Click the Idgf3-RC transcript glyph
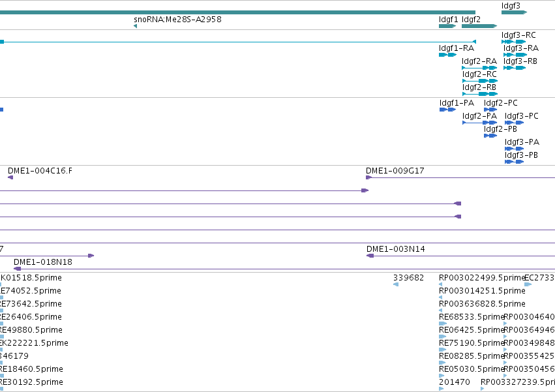555x392 pixels. coord(514,42)
